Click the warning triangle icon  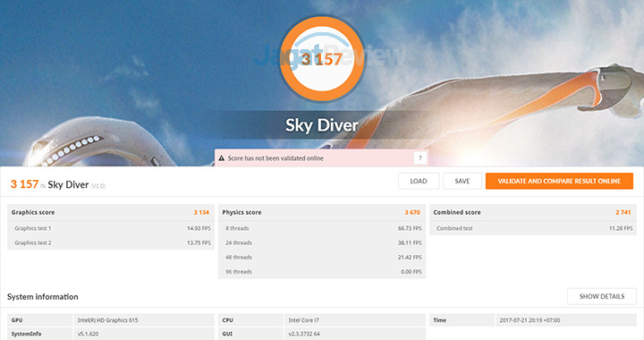coord(222,158)
